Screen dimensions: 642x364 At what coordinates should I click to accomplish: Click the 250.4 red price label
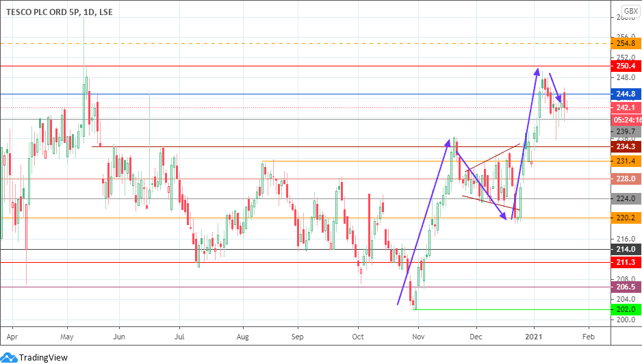coord(626,66)
